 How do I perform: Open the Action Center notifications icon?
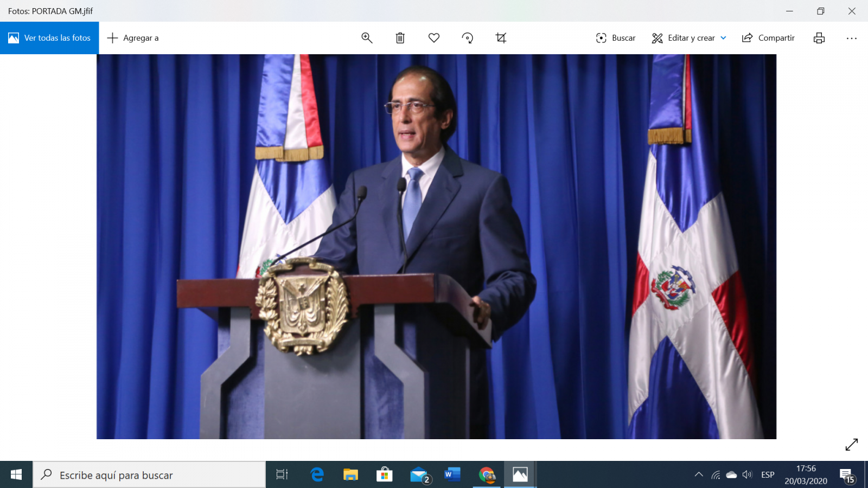847,476
